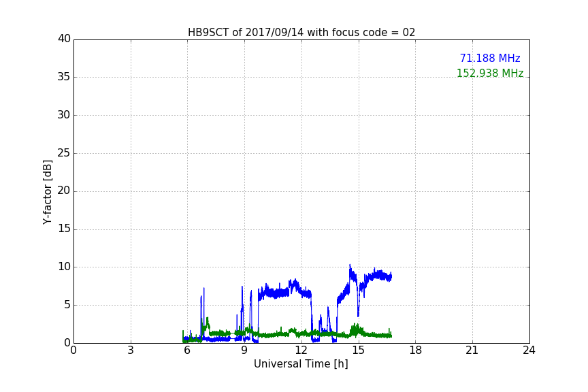Click the x-axis tick label "15"
This screenshot has width=588, height=392.
(x=359, y=350)
